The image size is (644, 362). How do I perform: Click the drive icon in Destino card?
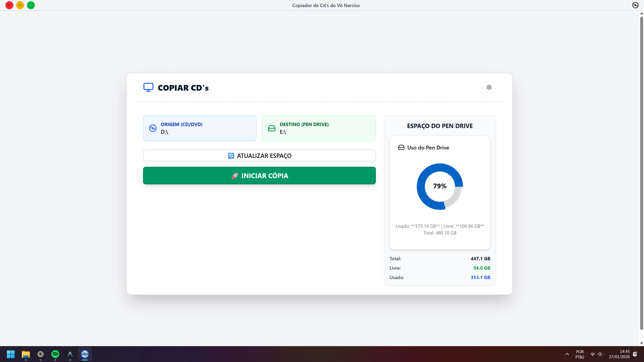(x=272, y=128)
